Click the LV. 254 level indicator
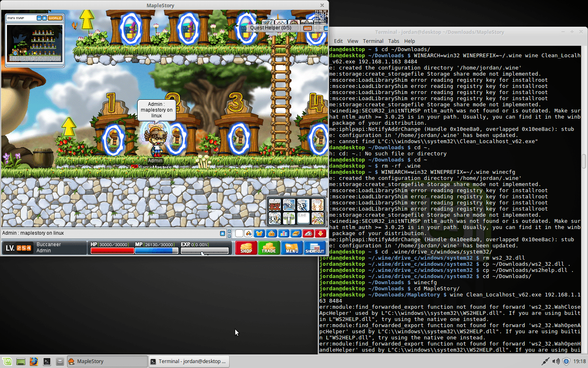This screenshot has width=588, height=368. click(18, 248)
